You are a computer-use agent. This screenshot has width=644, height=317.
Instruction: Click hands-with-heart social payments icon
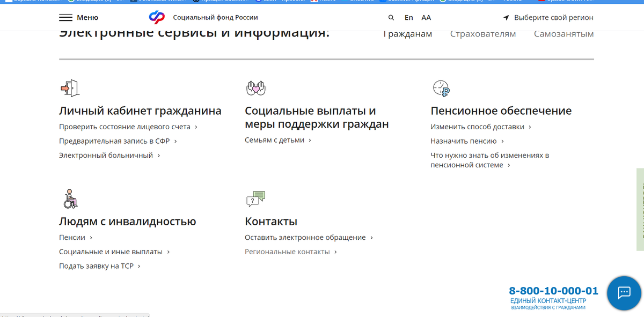click(256, 87)
